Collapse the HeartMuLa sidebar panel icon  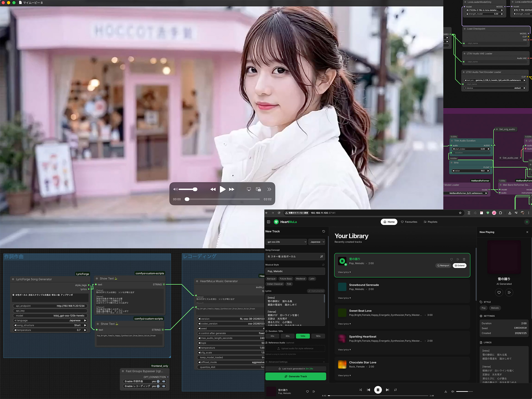pos(268,222)
